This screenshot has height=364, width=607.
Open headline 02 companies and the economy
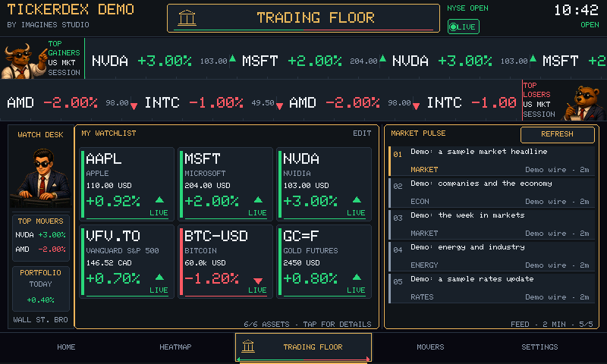[492, 193]
